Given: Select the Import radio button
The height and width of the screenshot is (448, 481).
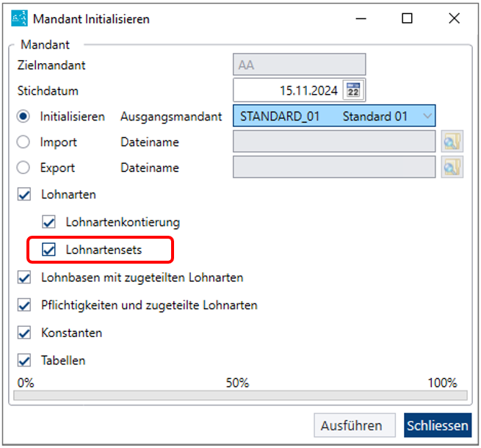Looking at the screenshot, I should tap(23, 142).
